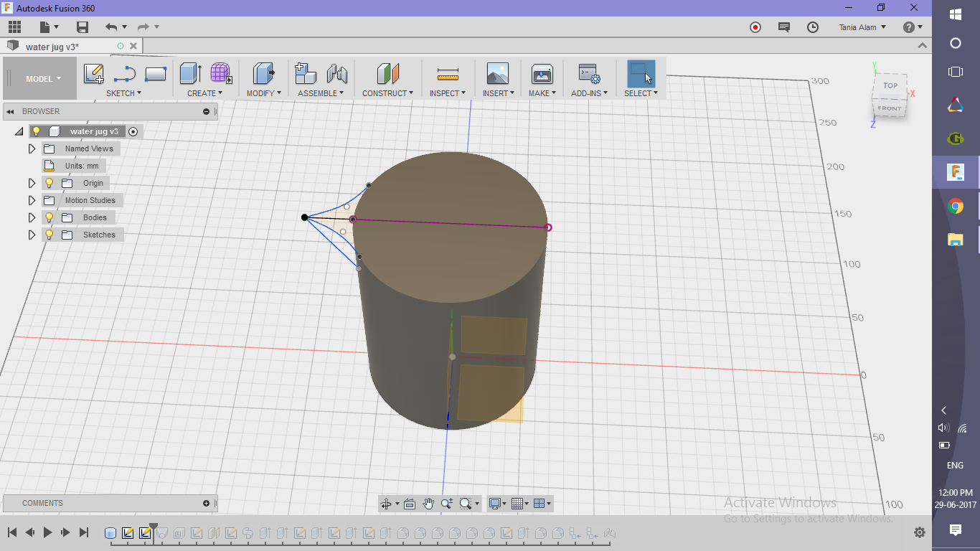This screenshot has width=980, height=551.
Task: Activate water jug v3 component radio button
Action: click(x=133, y=131)
